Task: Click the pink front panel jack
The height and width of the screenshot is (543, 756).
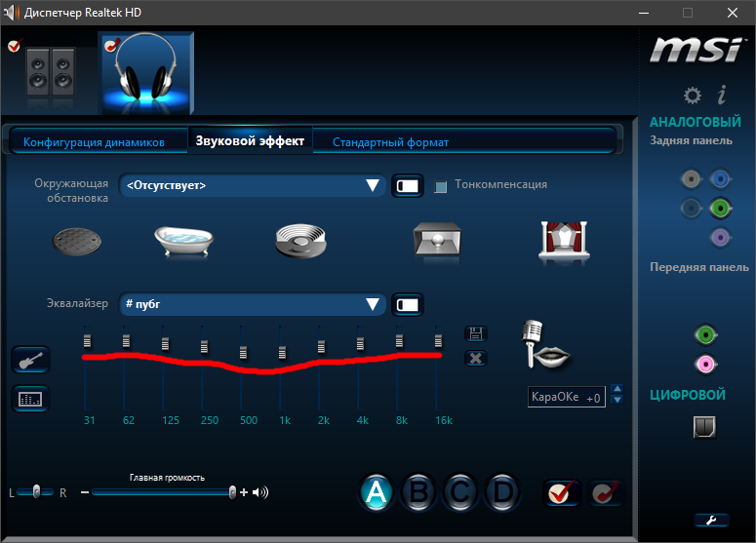Action: [x=706, y=365]
